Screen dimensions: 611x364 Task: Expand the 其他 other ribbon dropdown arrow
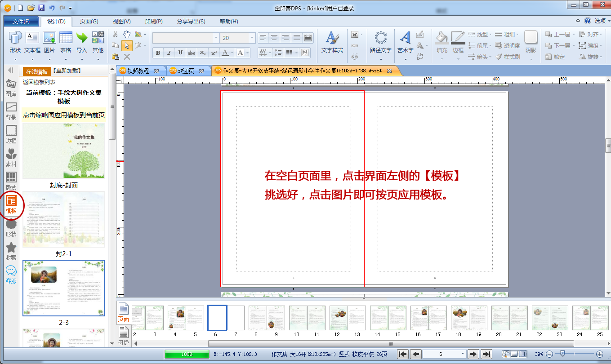coord(98,58)
